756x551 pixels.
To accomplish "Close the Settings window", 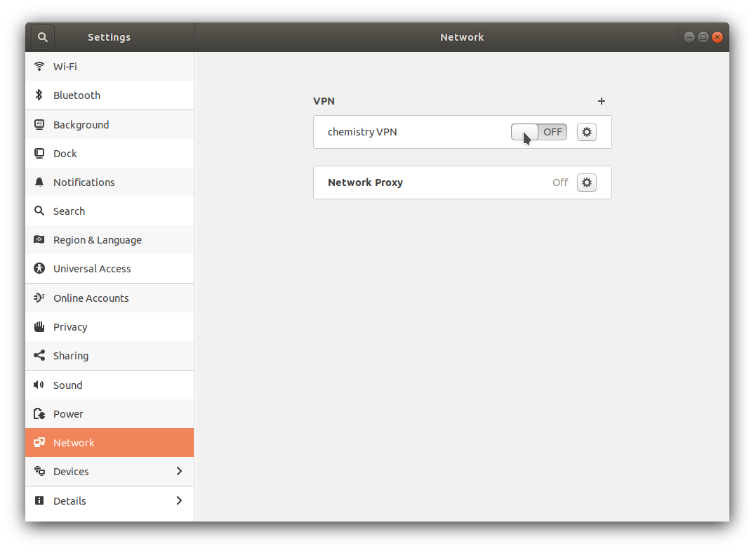I will 717,37.
